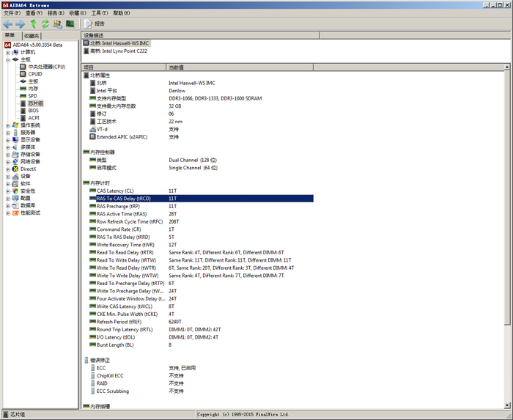Open the 文件(F) menu
The width and height of the screenshot is (513, 420).
coord(12,13)
